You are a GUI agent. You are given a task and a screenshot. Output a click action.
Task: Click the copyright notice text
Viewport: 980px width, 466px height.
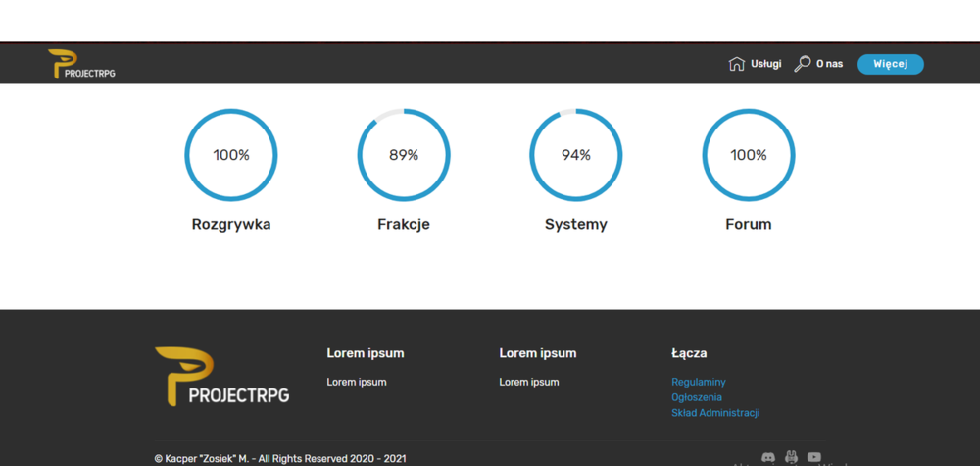click(x=280, y=458)
